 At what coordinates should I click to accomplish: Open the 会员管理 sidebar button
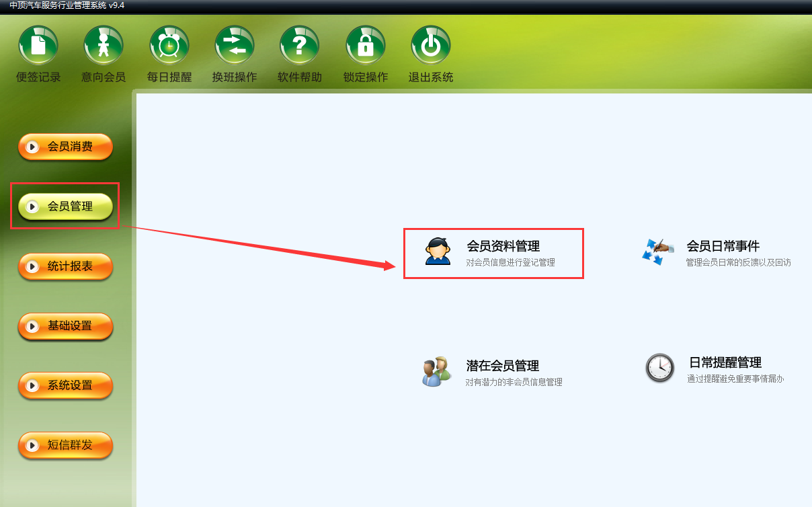click(65, 206)
